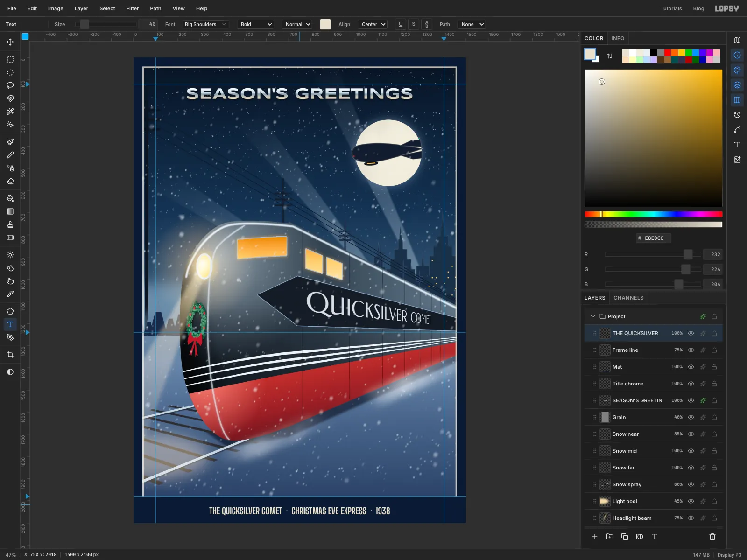The height and width of the screenshot is (560, 747).
Task: Toggle underline text style button
Action: [x=401, y=24]
